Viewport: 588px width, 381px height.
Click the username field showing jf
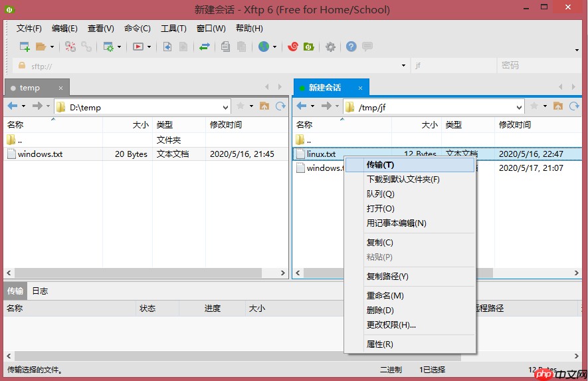(453, 66)
